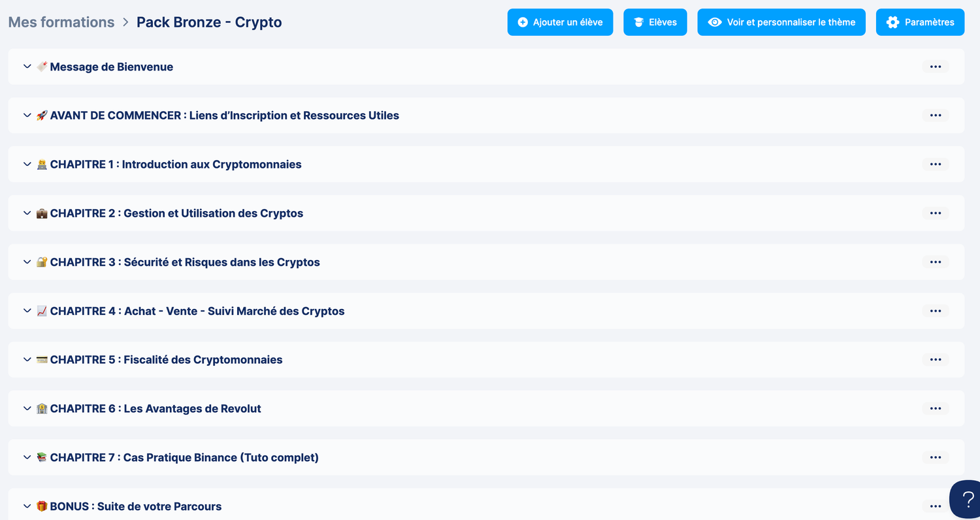
Task: Expand CHAPITRE 6 Avantages de Revolut chevron
Action: (27, 408)
